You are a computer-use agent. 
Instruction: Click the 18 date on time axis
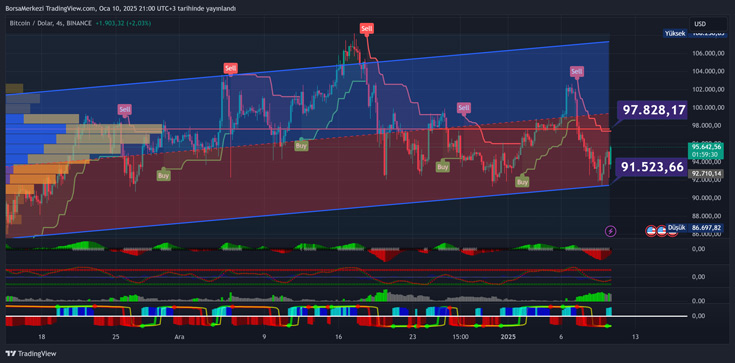(41, 337)
